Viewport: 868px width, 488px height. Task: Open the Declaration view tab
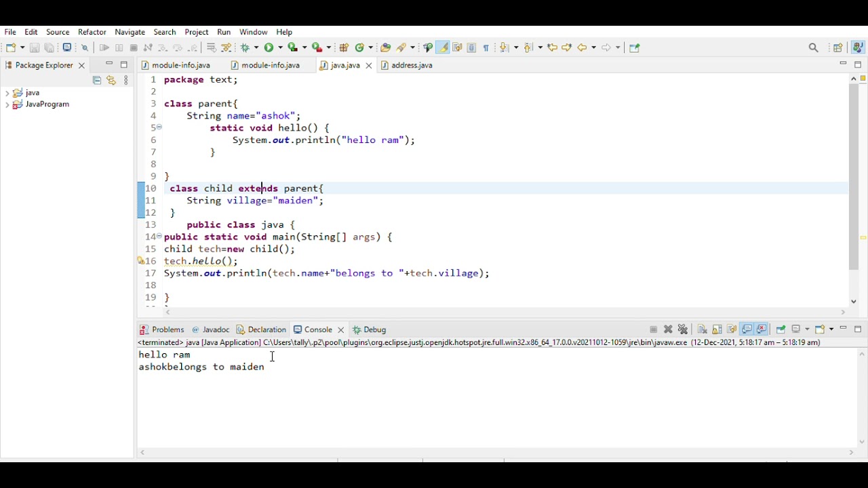pos(261,329)
